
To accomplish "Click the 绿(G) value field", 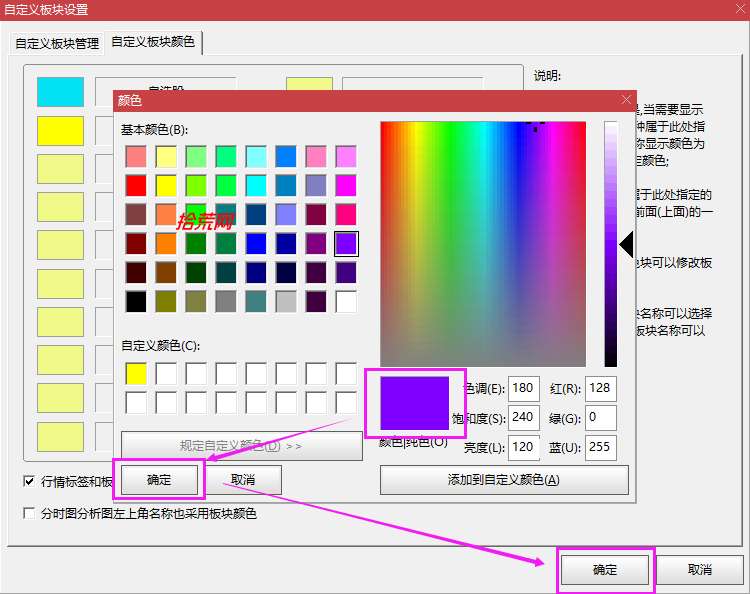I will (x=601, y=418).
